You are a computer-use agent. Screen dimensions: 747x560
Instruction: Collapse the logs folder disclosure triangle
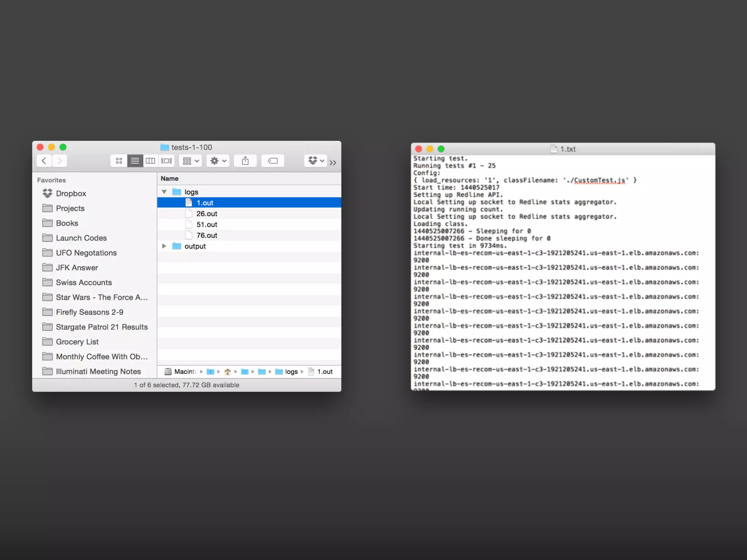click(164, 192)
